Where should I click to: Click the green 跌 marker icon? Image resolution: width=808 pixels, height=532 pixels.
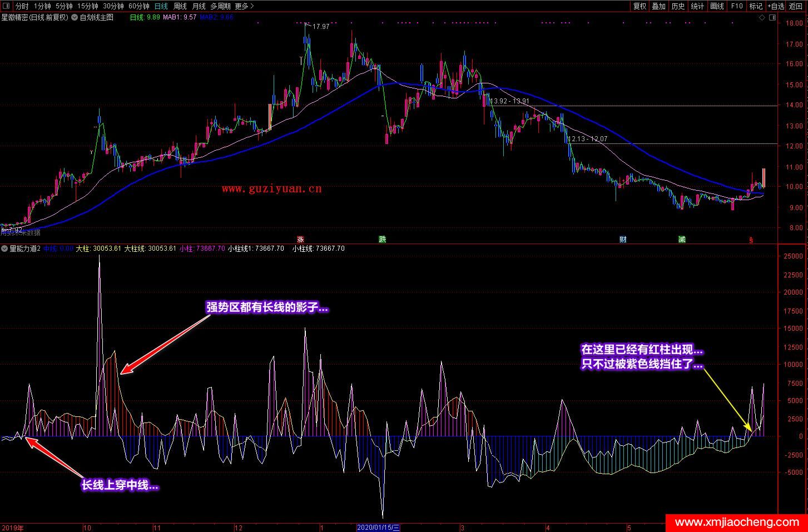(x=382, y=240)
